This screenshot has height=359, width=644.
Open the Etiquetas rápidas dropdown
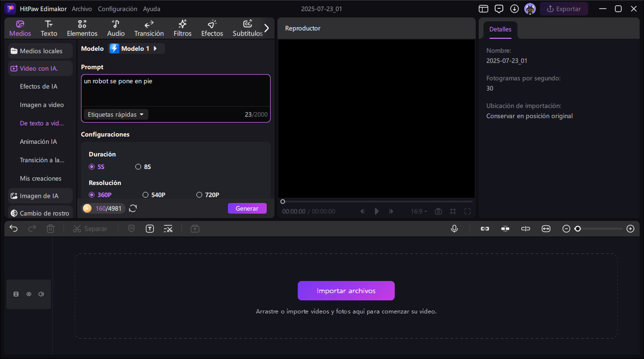(x=116, y=114)
